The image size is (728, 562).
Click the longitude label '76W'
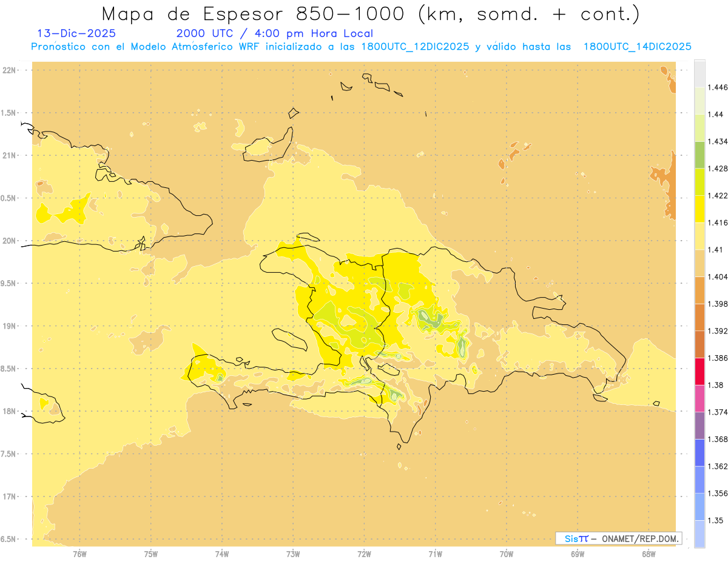tap(79, 554)
